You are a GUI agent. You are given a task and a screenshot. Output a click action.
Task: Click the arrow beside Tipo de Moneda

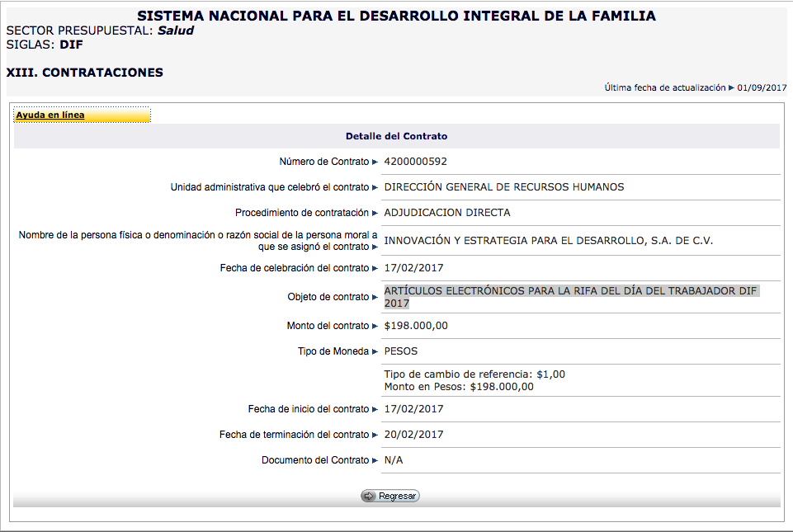[375, 351]
